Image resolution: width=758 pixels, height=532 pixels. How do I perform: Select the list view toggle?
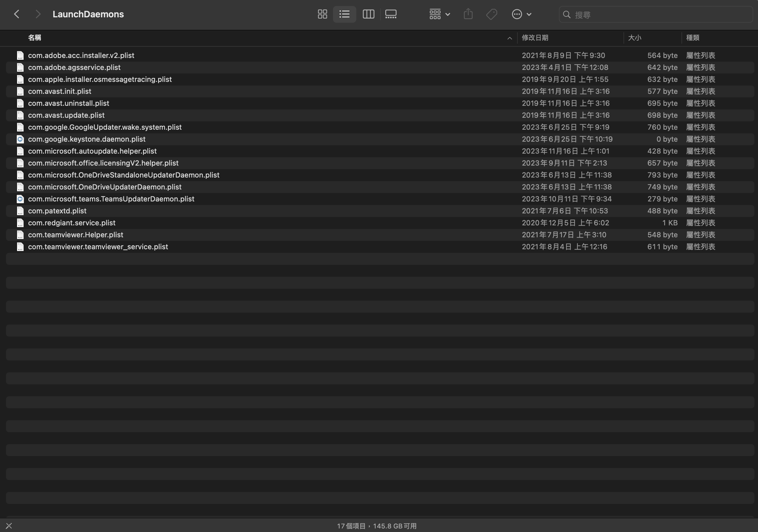(344, 14)
